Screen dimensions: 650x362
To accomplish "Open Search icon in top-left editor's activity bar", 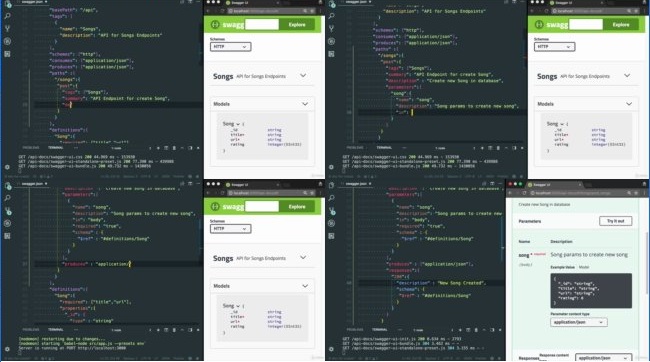I will pos(7,16).
